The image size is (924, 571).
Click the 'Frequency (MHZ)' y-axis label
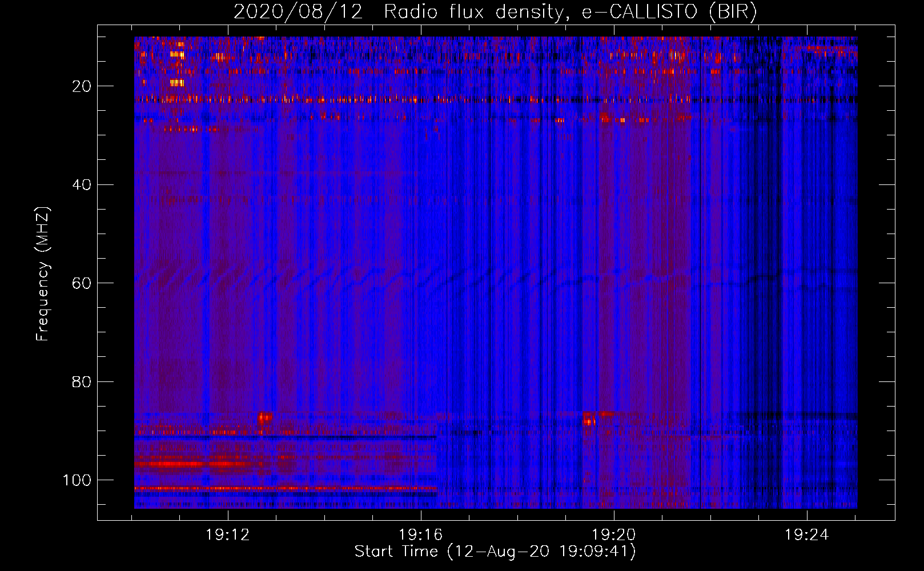coord(43,274)
